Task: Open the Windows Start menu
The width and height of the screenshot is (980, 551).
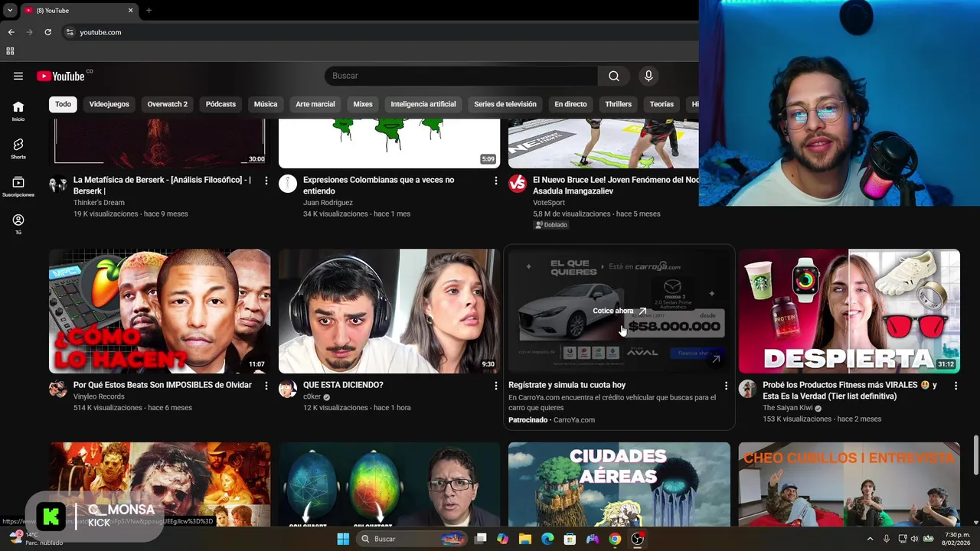Action: point(343,539)
